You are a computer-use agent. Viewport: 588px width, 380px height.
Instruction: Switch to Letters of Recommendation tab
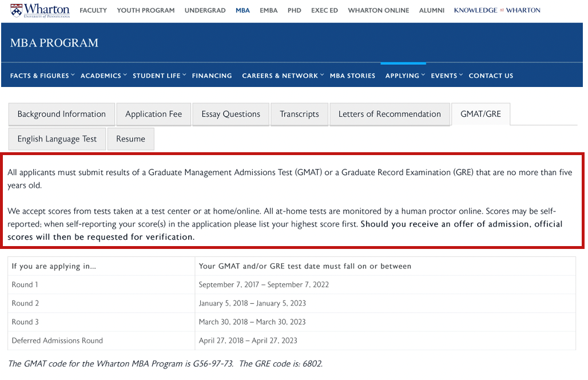pos(390,114)
